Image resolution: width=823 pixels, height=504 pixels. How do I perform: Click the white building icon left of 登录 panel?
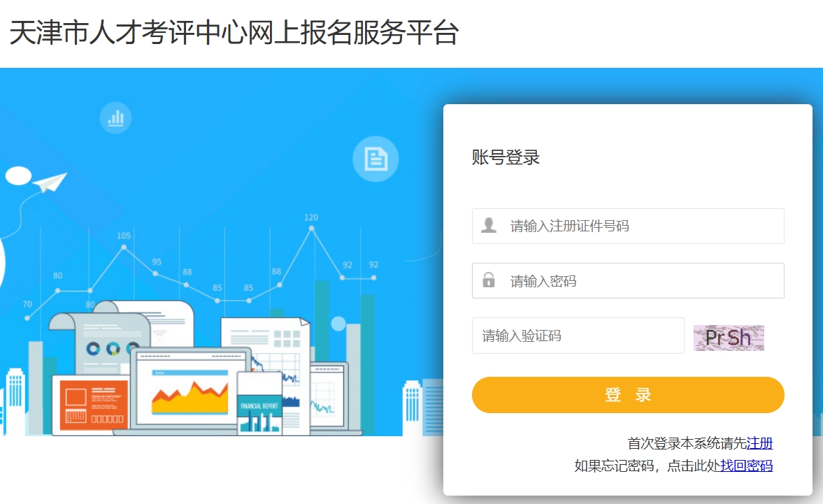[413, 408]
